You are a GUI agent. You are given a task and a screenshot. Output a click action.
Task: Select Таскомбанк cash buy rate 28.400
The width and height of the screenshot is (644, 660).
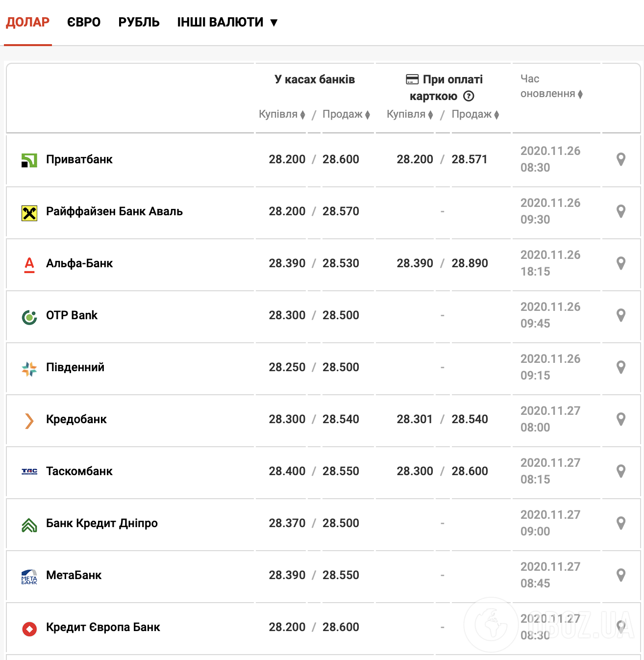click(287, 471)
